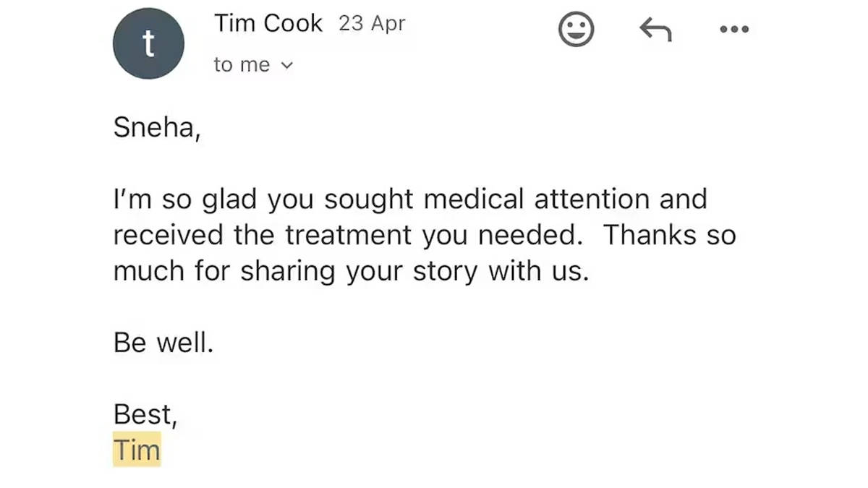Add an emoji reaction to the email

[576, 30]
